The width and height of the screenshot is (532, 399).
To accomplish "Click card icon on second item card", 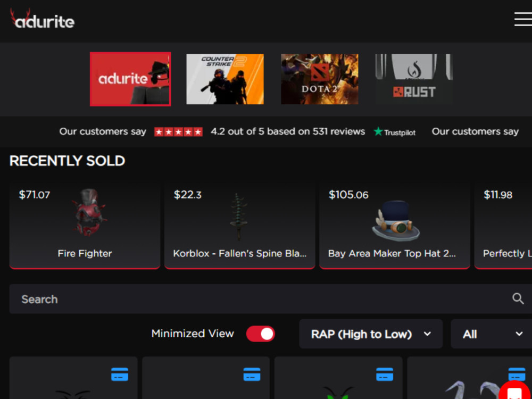I will coord(252,374).
